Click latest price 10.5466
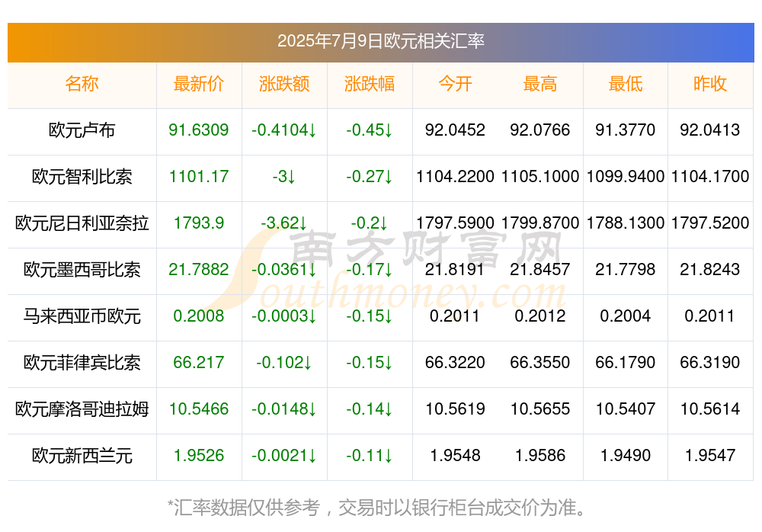The height and width of the screenshot is (532, 762). coord(199,409)
